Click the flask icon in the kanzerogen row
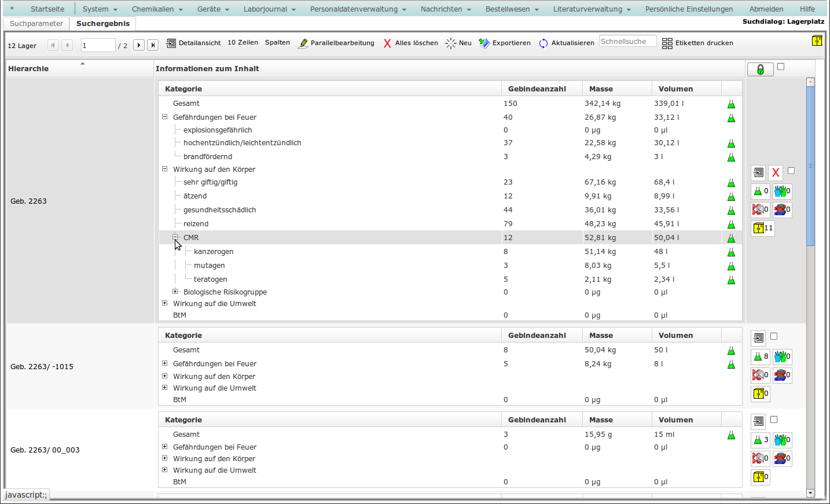 click(x=731, y=252)
